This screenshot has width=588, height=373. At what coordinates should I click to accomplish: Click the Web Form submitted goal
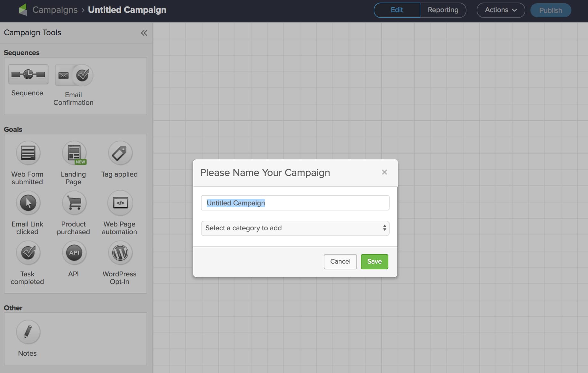click(x=28, y=153)
